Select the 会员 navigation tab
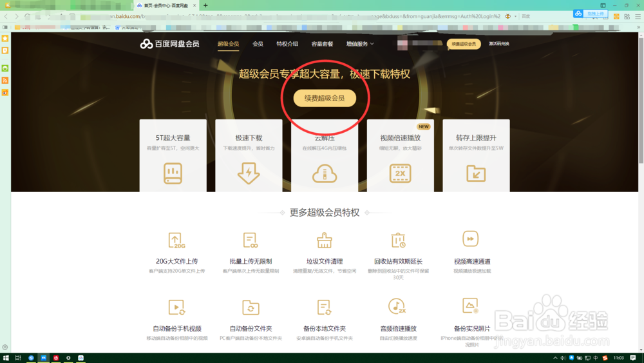This screenshot has height=363, width=644. click(x=258, y=44)
